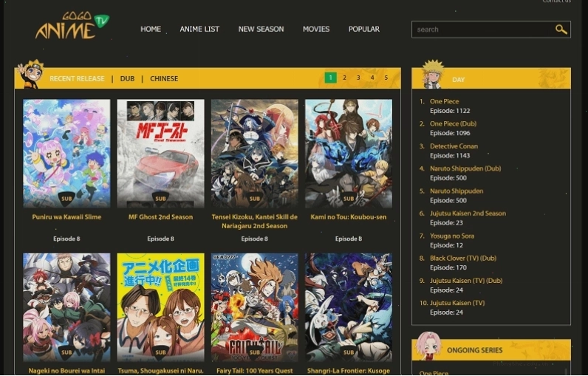This screenshot has width=588, height=376.
Task: Open the Tensei Kizoku poster thumbnail
Action: (x=255, y=154)
